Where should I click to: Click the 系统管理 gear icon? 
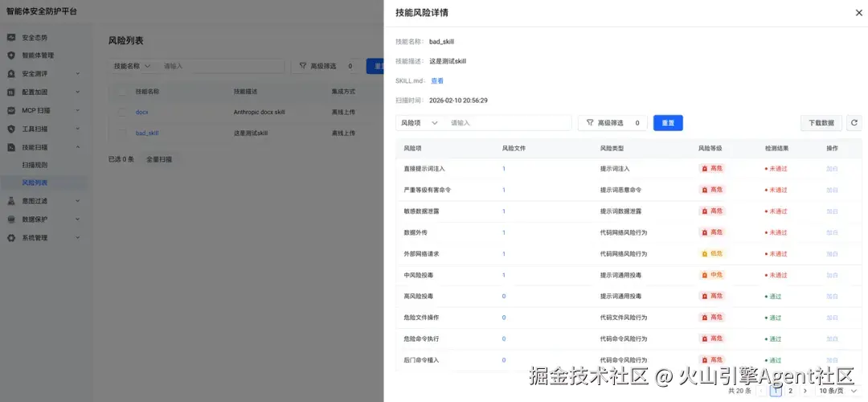point(11,237)
